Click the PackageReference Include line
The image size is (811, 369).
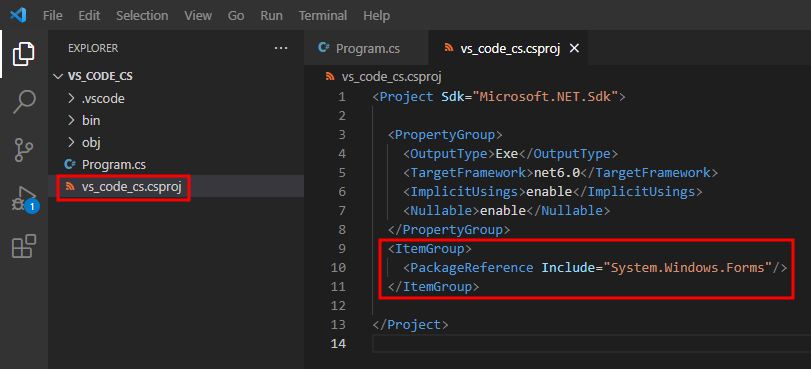pyautogui.click(x=595, y=268)
